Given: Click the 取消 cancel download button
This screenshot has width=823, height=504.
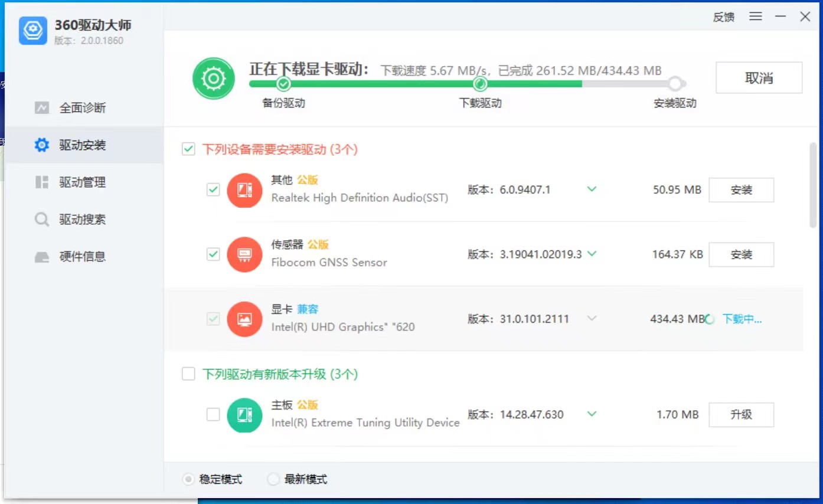Looking at the screenshot, I should click(x=759, y=77).
